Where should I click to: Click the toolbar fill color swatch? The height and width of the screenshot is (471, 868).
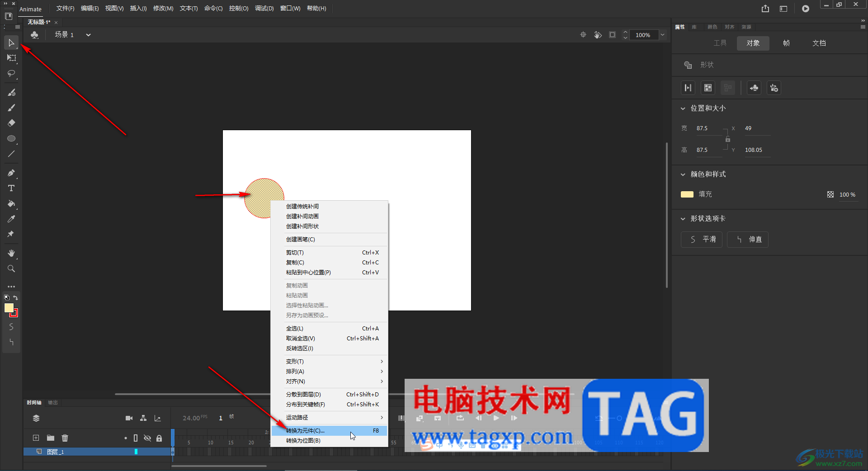[9, 308]
